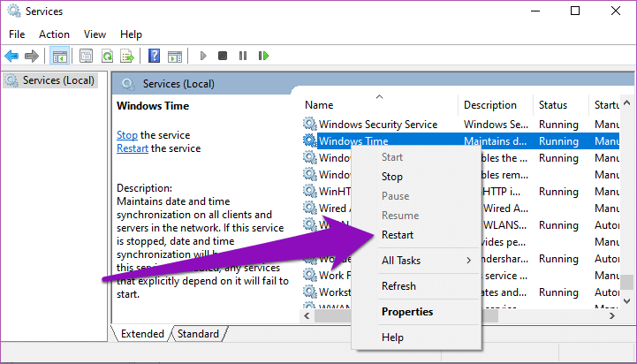Choose Stop in the context menu

[x=416, y=177]
